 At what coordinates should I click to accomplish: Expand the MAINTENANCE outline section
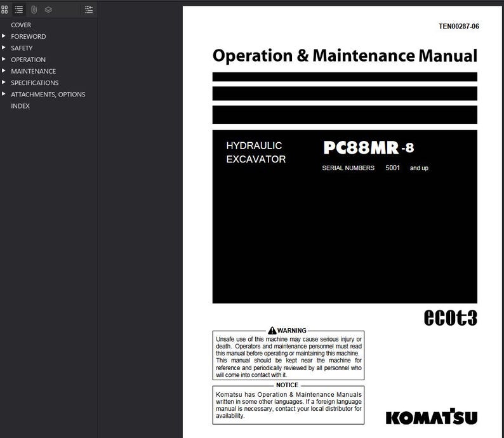(x=4, y=70)
